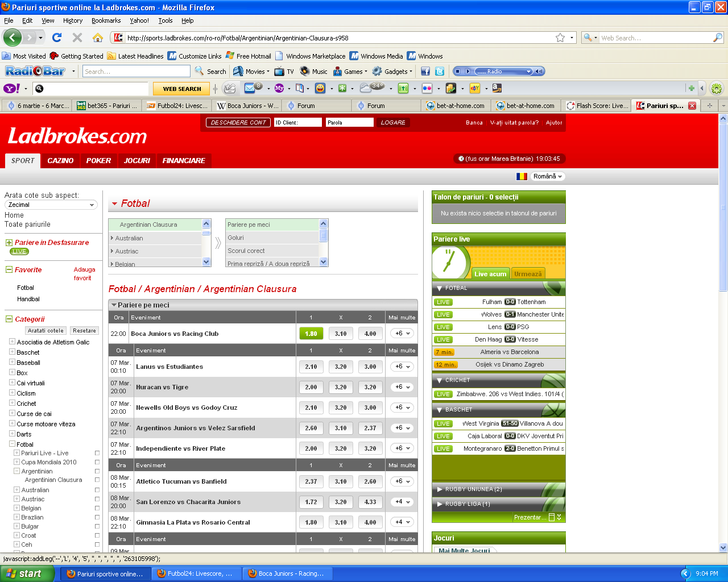Tick the Argentinian Clausura checkbox
Image resolution: width=728 pixels, height=582 pixels.
97,480
